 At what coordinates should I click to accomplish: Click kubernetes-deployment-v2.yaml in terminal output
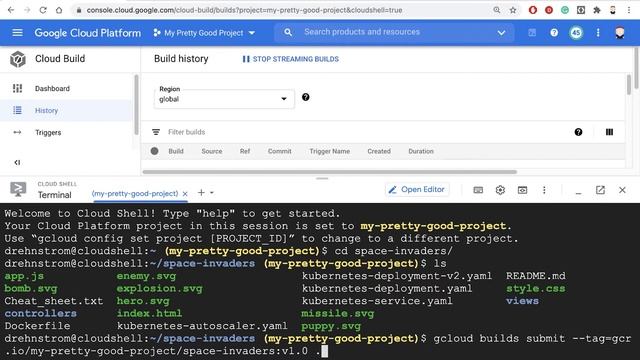click(397, 276)
